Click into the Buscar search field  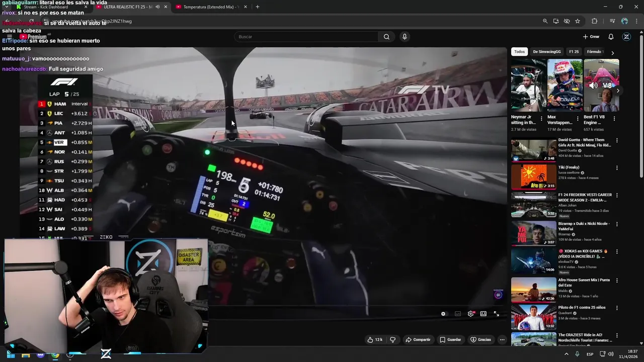pyautogui.click(x=306, y=37)
